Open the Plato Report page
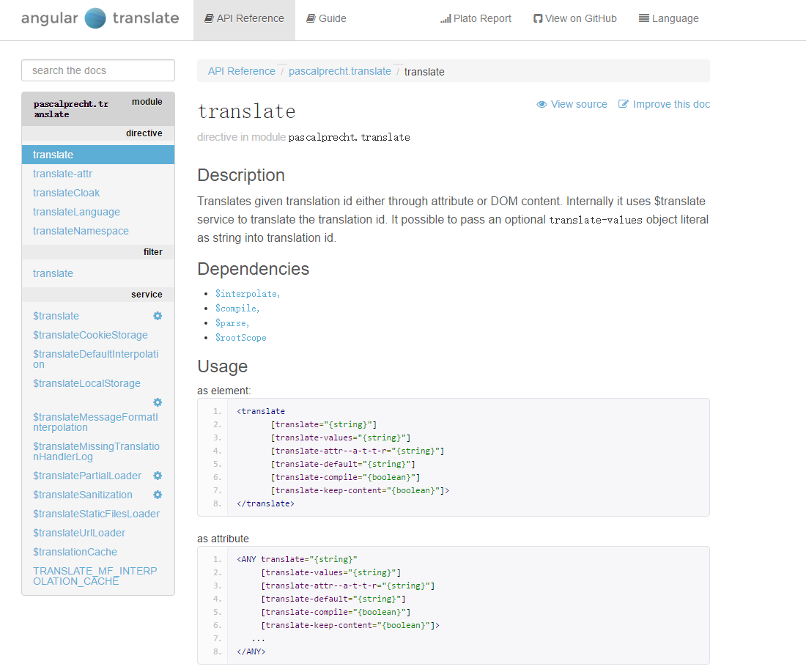Image resolution: width=806 pixels, height=672 pixels. tap(476, 18)
